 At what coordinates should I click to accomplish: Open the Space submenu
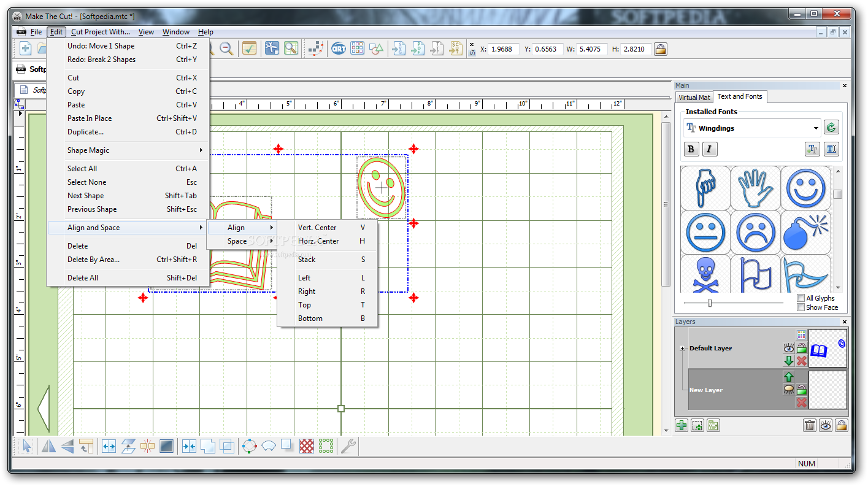tap(242, 241)
